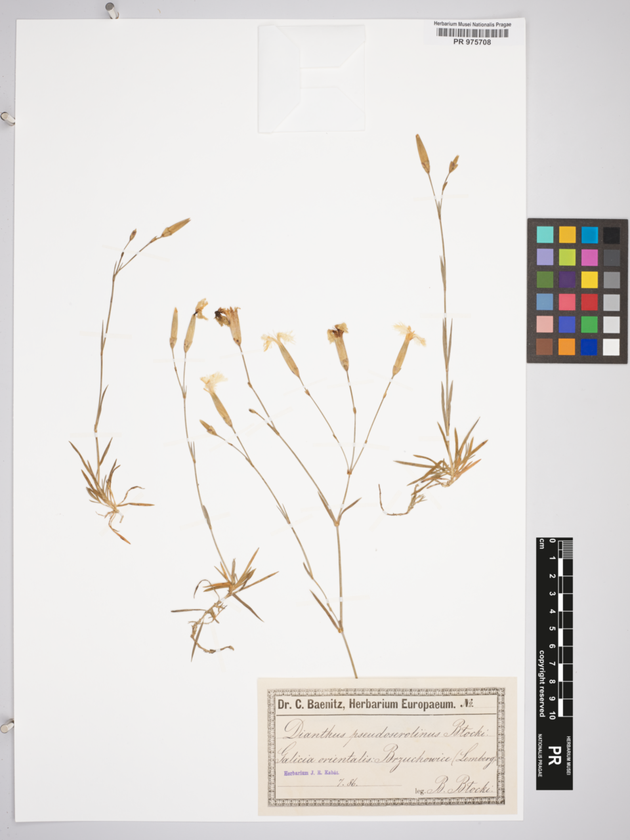This screenshot has width=630, height=840.
Task: Select the black swatch on the color card
Action: [x=611, y=235]
